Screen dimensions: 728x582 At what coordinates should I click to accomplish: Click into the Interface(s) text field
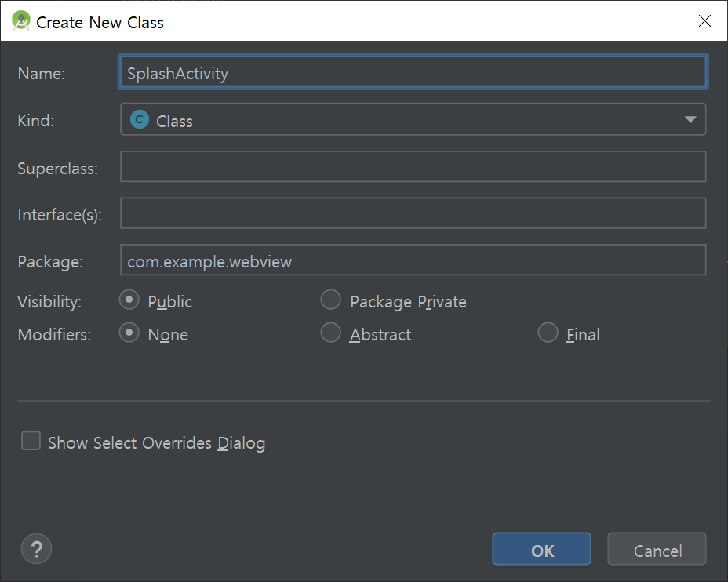[x=413, y=213]
